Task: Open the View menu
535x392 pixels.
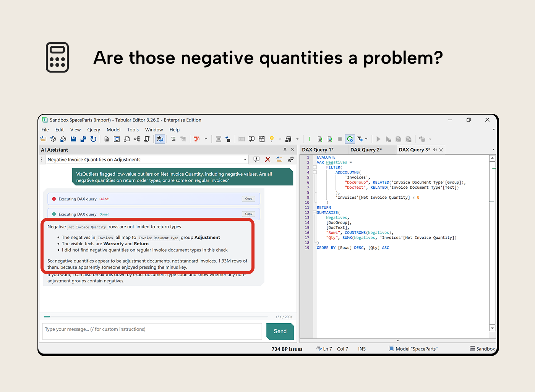Action: 76,130
